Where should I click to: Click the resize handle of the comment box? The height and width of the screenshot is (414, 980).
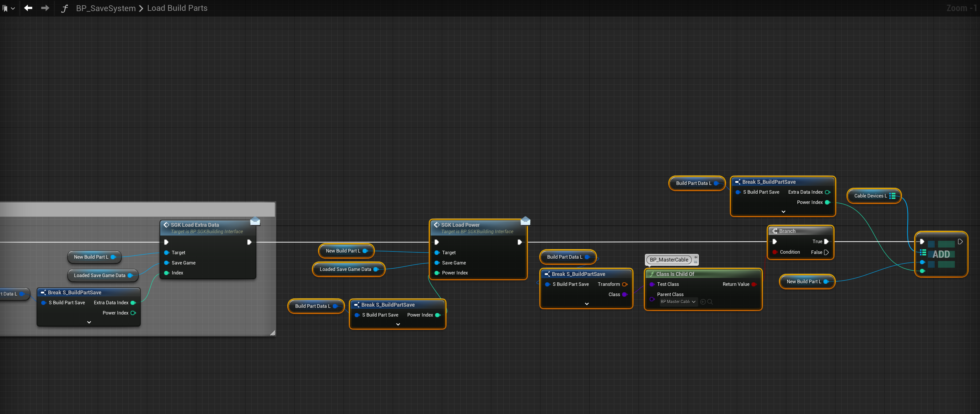(272, 333)
